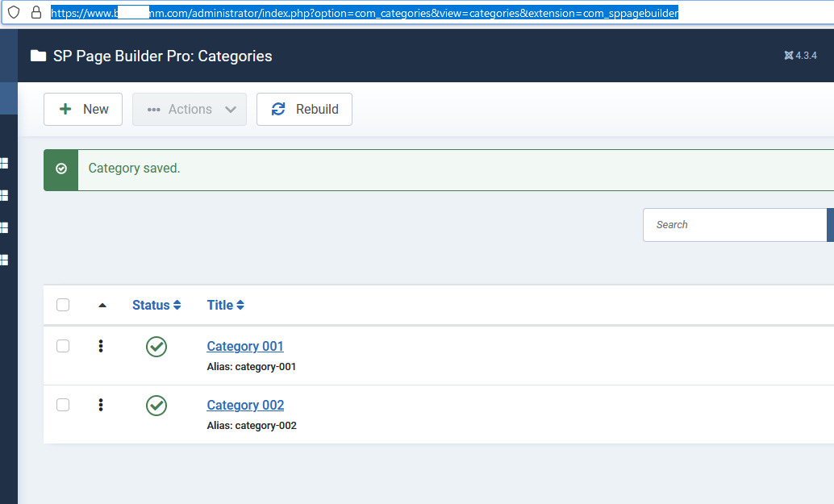Click the Rebuild button
Image resolution: width=834 pixels, height=504 pixels.
point(304,110)
